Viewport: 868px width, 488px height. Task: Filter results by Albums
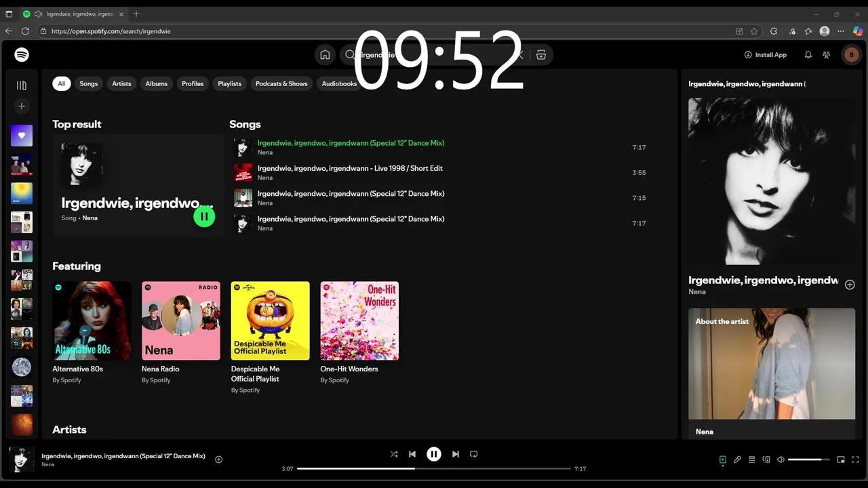click(156, 84)
